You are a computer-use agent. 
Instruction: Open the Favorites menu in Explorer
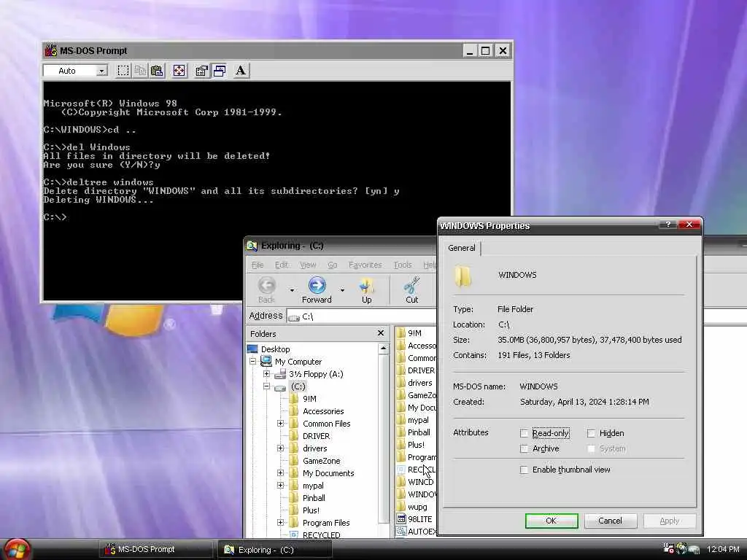pyautogui.click(x=365, y=265)
